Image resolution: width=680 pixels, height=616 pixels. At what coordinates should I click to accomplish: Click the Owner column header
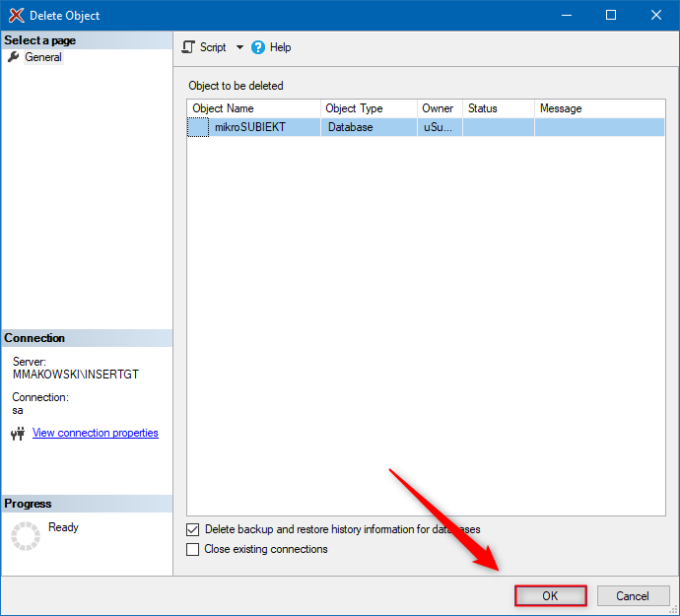[441, 108]
